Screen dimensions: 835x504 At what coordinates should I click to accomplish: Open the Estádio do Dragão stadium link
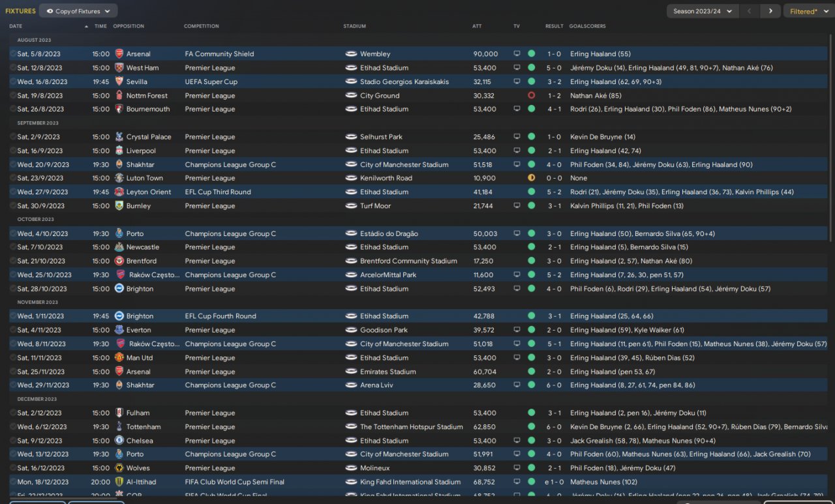point(391,233)
